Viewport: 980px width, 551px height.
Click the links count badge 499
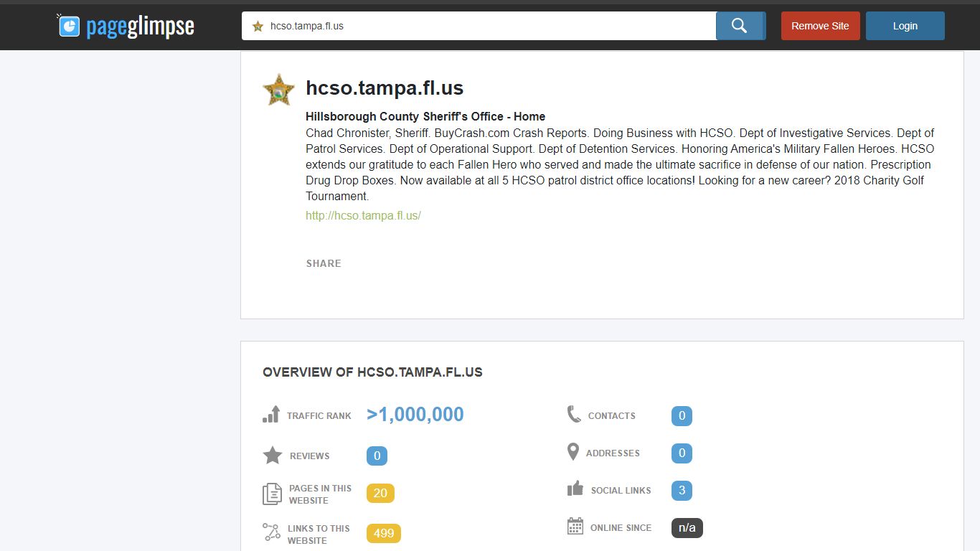pyautogui.click(x=384, y=533)
